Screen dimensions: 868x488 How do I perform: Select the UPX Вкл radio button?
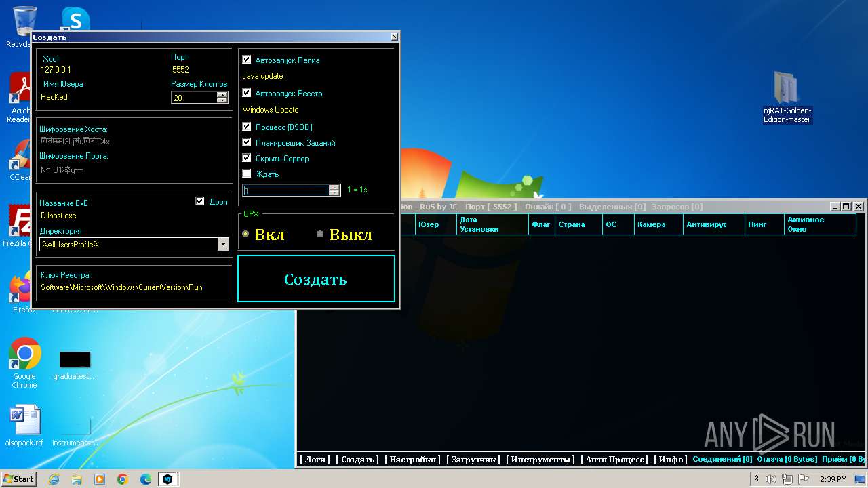(245, 234)
